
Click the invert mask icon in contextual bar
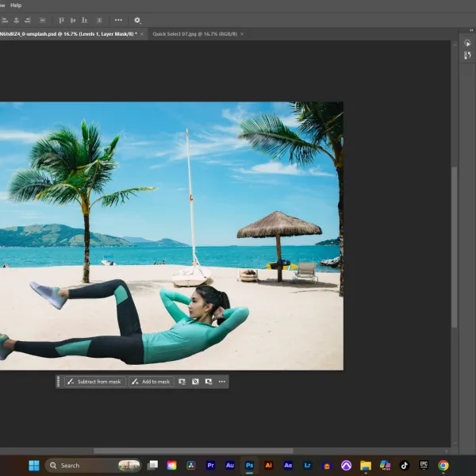pyautogui.click(x=195, y=382)
